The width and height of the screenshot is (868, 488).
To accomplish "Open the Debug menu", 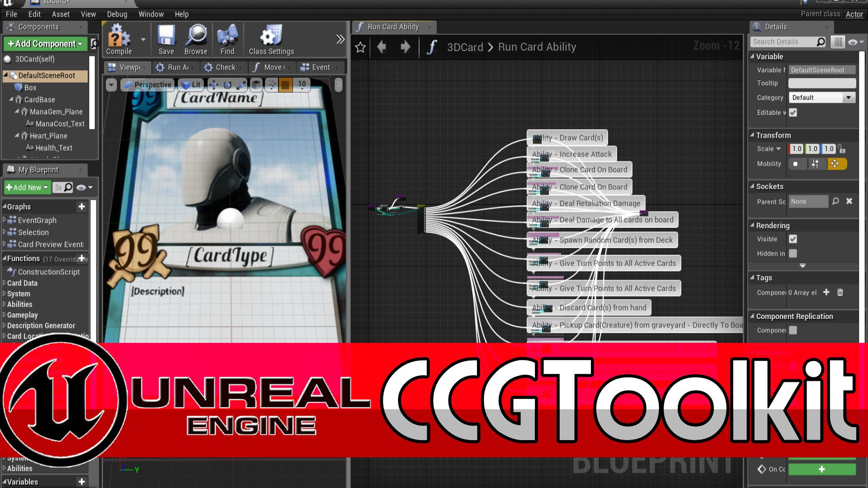I will tap(117, 14).
